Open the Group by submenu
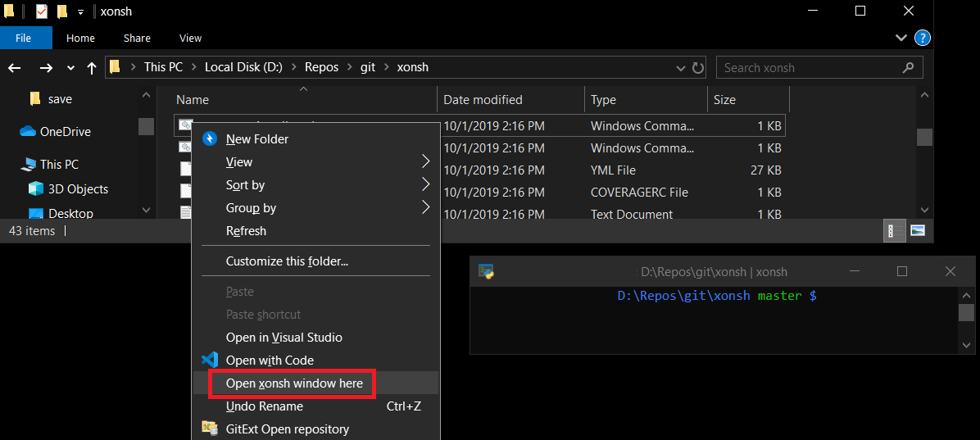 pos(315,207)
